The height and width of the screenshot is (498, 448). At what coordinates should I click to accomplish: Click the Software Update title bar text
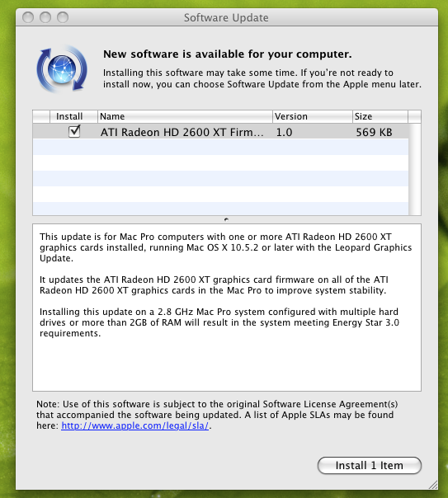tap(226, 17)
